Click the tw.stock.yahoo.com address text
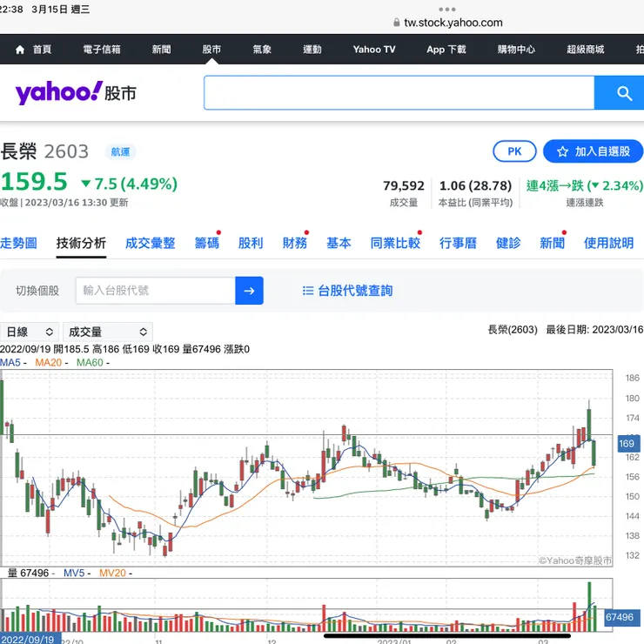Screen dimensions: 644x644 click(453, 23)
